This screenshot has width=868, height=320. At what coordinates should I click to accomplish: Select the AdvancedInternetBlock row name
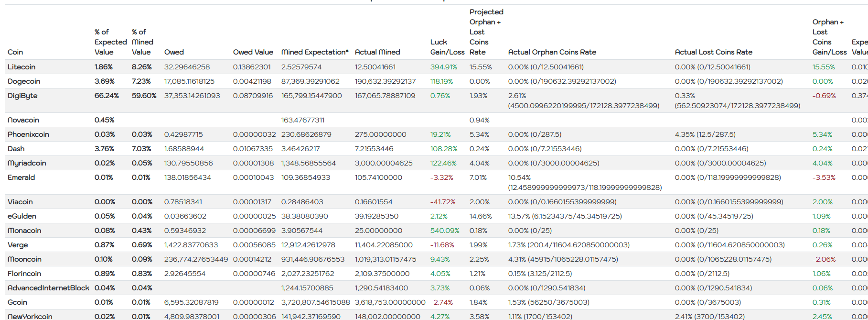pyautogui.click(x=48, y=288)
